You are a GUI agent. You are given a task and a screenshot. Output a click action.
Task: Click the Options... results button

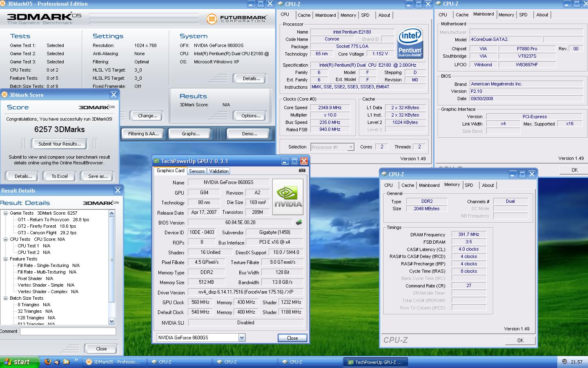point(251,116)
